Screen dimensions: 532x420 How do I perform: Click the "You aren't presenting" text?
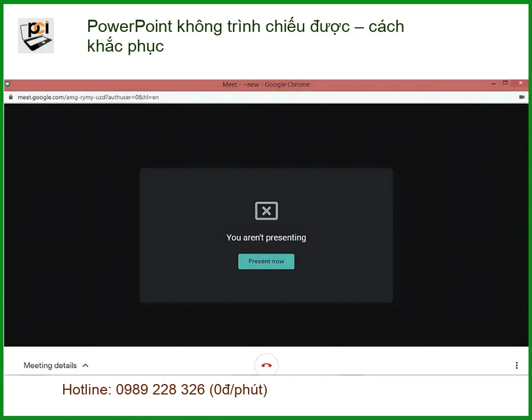pyautogui.click(x=267, y=237)
